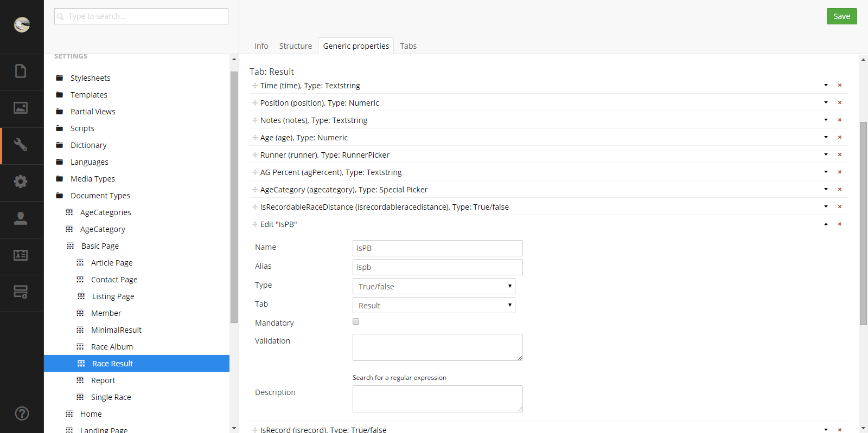
Task: Open the Tab dropdown showing Result
Action: (x=434, y=305)
